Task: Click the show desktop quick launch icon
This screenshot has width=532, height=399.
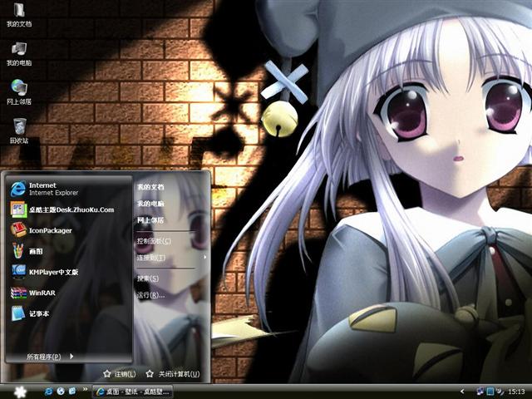Action: [72, 392]
